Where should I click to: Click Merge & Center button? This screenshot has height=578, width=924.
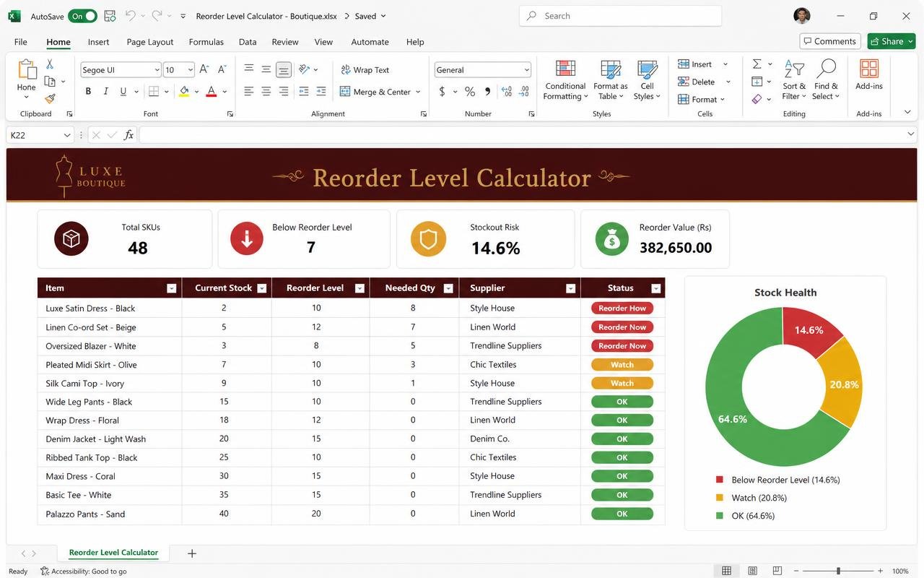[x=380, y=92]
